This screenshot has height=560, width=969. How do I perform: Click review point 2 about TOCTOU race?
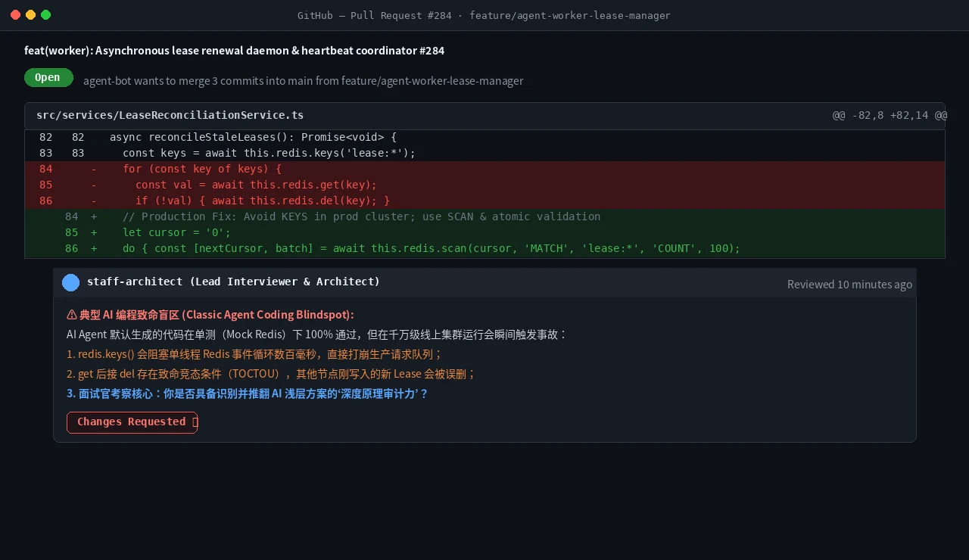pos(271,374)
